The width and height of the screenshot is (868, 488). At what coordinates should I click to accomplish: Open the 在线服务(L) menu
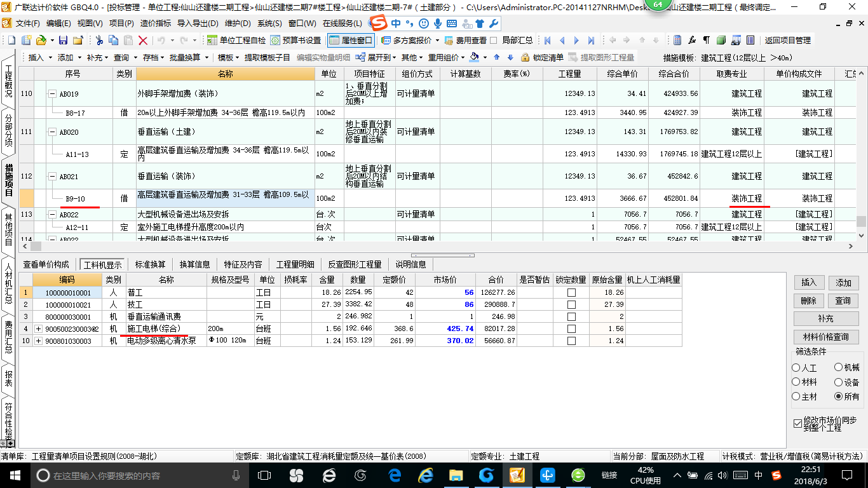tap(342, 24)
